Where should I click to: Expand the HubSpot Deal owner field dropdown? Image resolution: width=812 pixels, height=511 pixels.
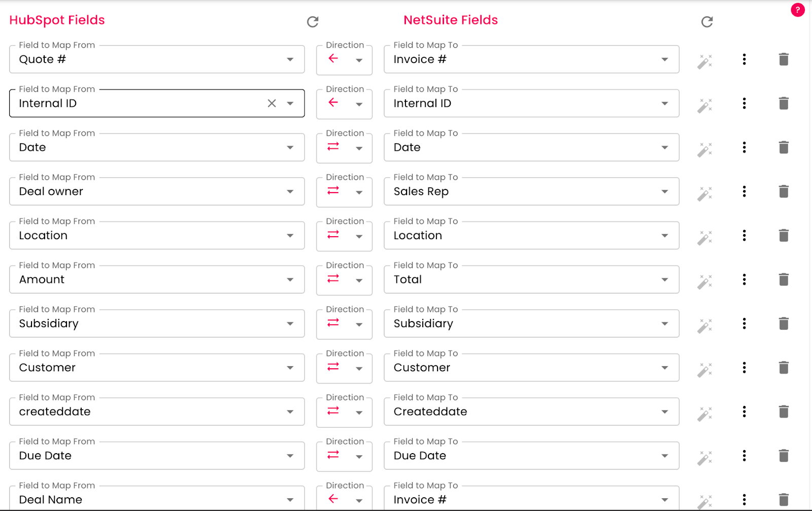pos(290,192)
